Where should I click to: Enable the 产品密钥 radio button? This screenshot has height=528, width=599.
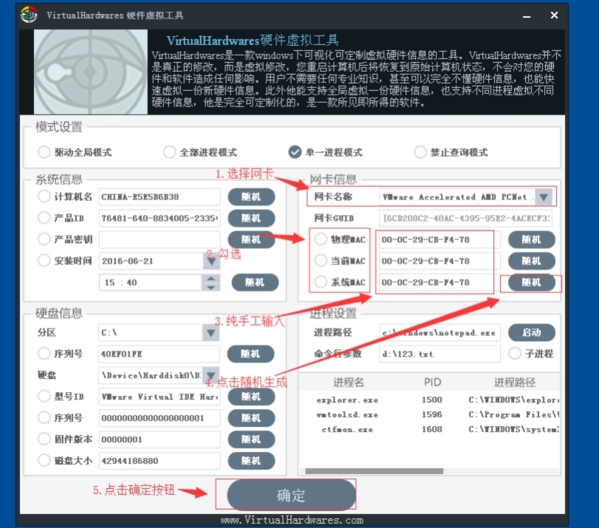point(44,239)
